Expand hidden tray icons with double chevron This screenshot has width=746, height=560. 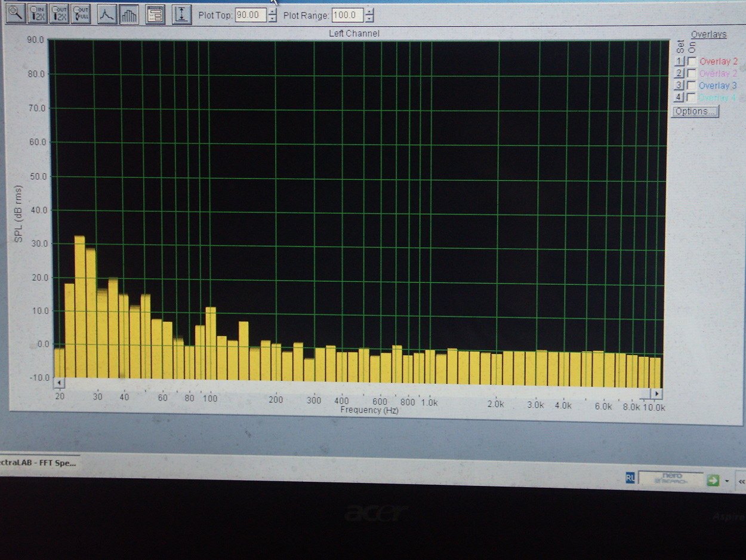pos(742,481)
